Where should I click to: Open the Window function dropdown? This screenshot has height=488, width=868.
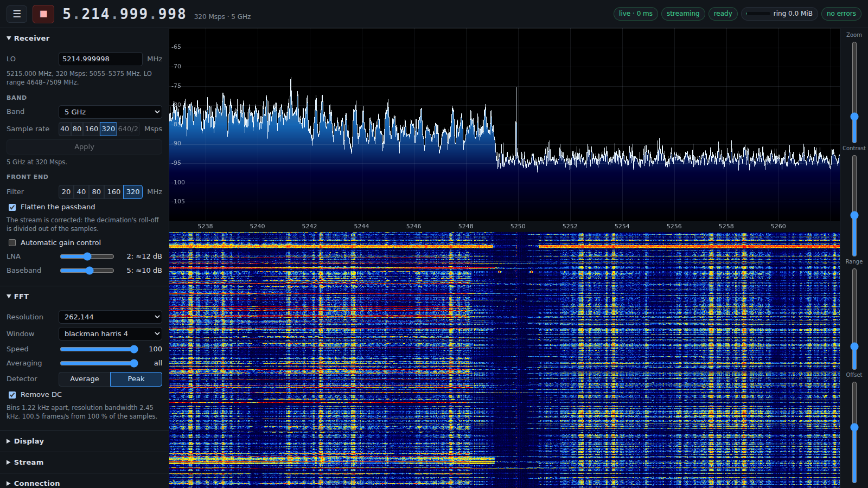pyautogui.click(x=110, y=333)
